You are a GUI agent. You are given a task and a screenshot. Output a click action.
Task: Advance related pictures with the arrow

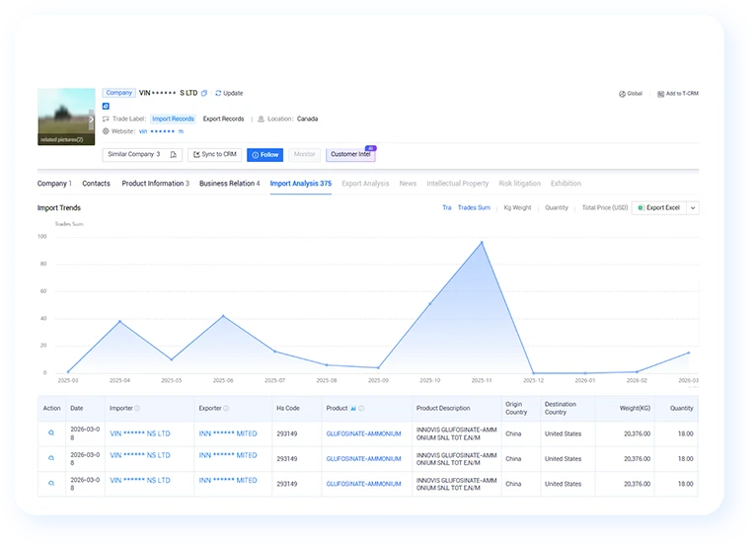pyautogui.click(x=91, y=119)
